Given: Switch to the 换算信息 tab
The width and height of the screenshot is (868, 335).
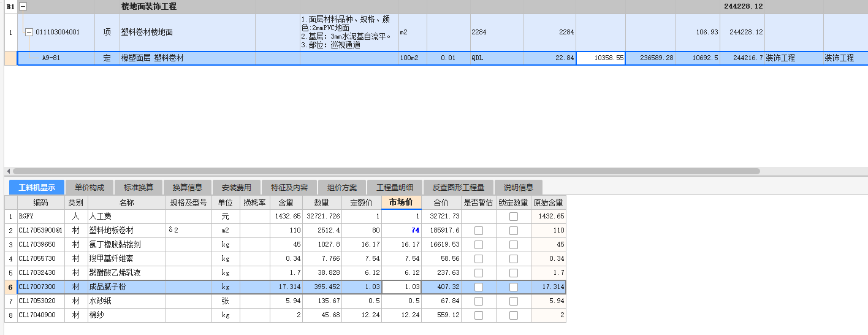Looking at the screenshot, I should click(x=188, y=187).
